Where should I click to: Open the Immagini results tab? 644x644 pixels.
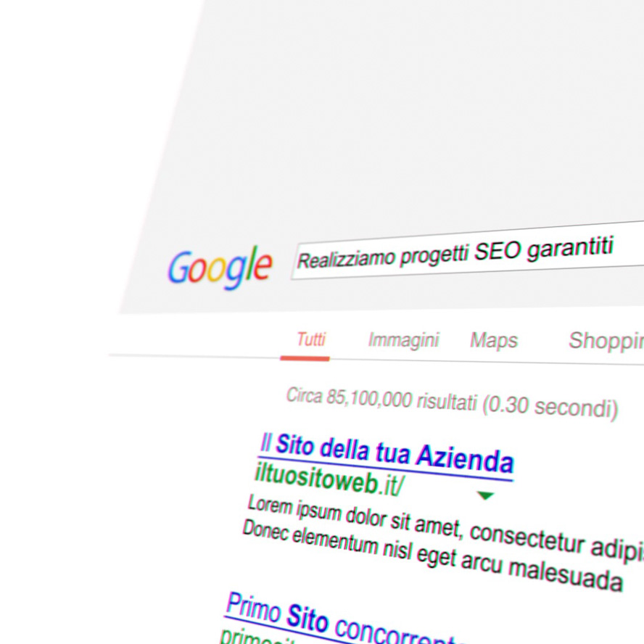coord(404,340)
